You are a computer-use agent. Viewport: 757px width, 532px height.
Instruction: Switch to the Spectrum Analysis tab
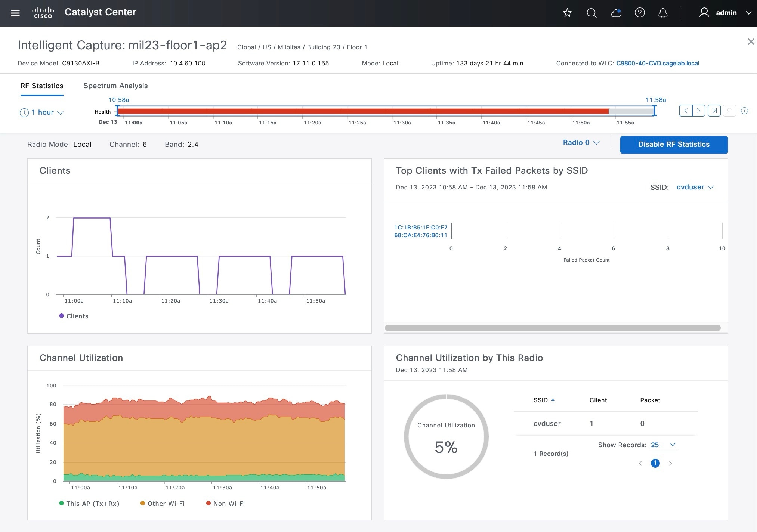tap(115, 86)
